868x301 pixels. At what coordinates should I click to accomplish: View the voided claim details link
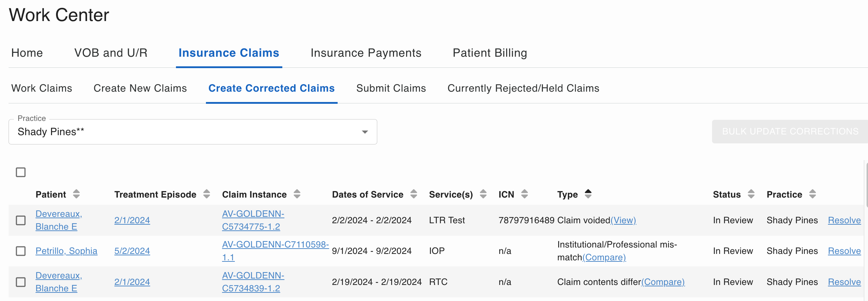(624, 220)
